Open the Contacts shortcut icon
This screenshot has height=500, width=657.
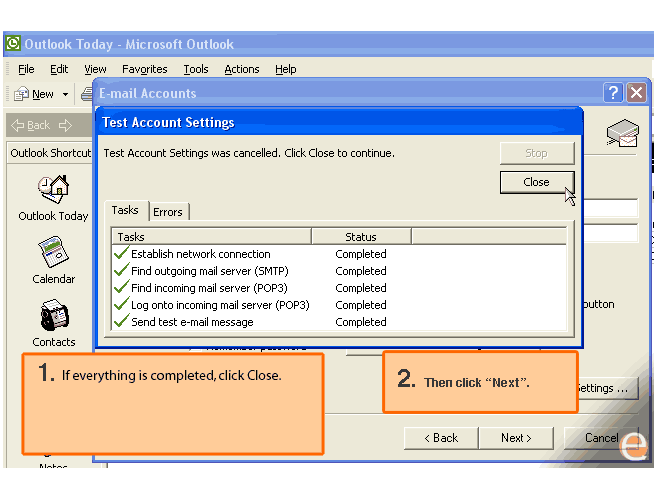(54, 315)
